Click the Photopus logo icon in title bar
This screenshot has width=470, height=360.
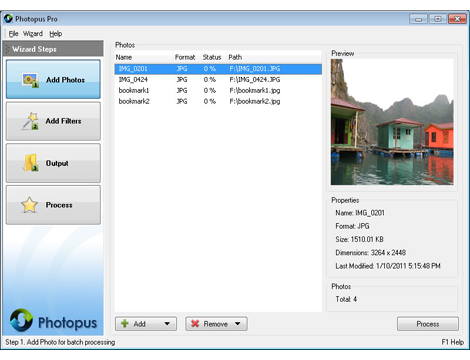point(8,19)
